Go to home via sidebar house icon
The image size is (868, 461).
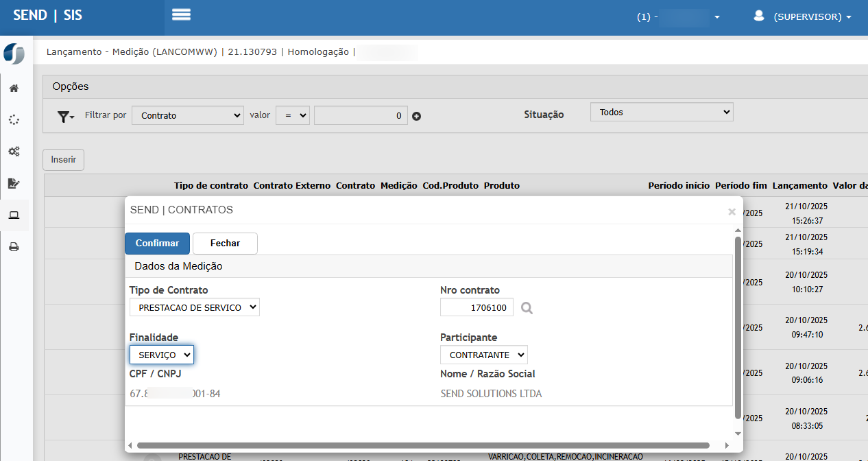click(x=14, y=88)
